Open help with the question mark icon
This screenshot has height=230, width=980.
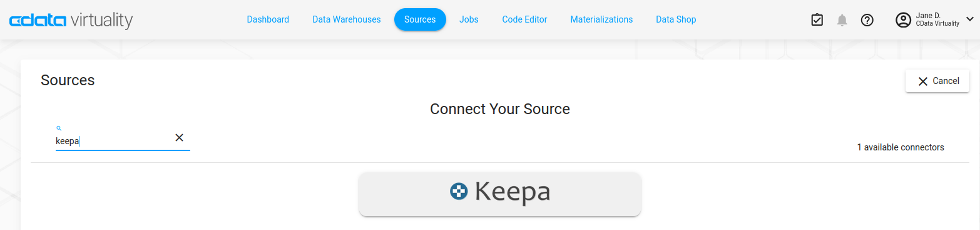[867, 20]
